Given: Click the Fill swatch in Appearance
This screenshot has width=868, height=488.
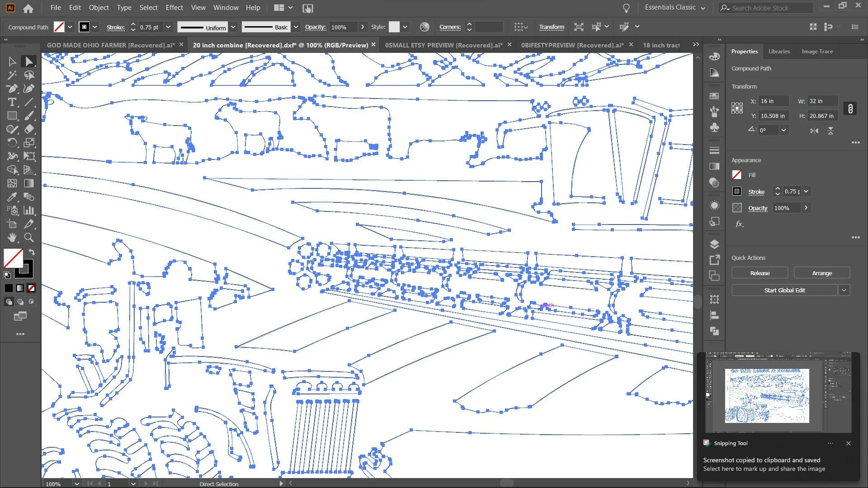Looking at the screenshot, I should (x=737, y=175).
